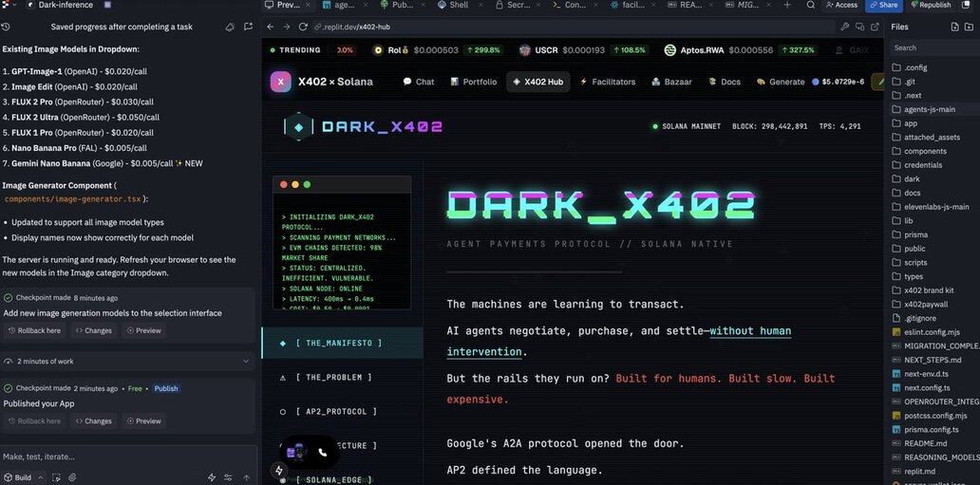Reload the preview with the refresh icon
980x485 pixels.
point(303,27)
